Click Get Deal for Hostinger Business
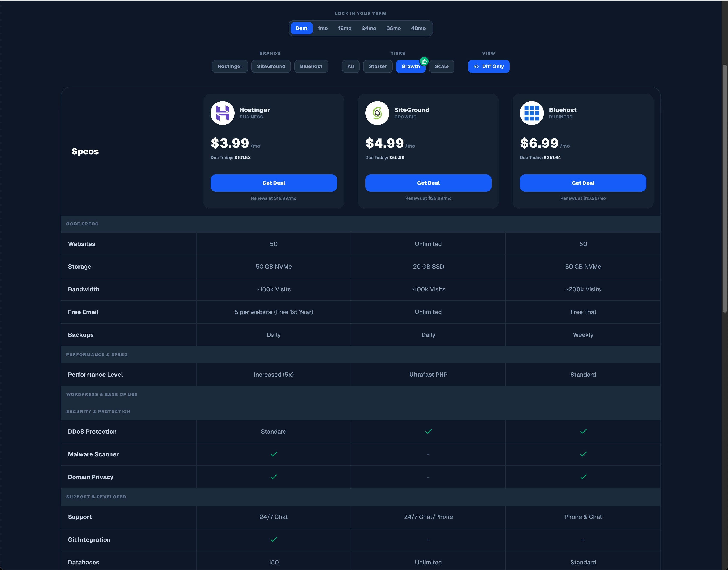This screenshot has width=728, height=570. tap(273, 183)
